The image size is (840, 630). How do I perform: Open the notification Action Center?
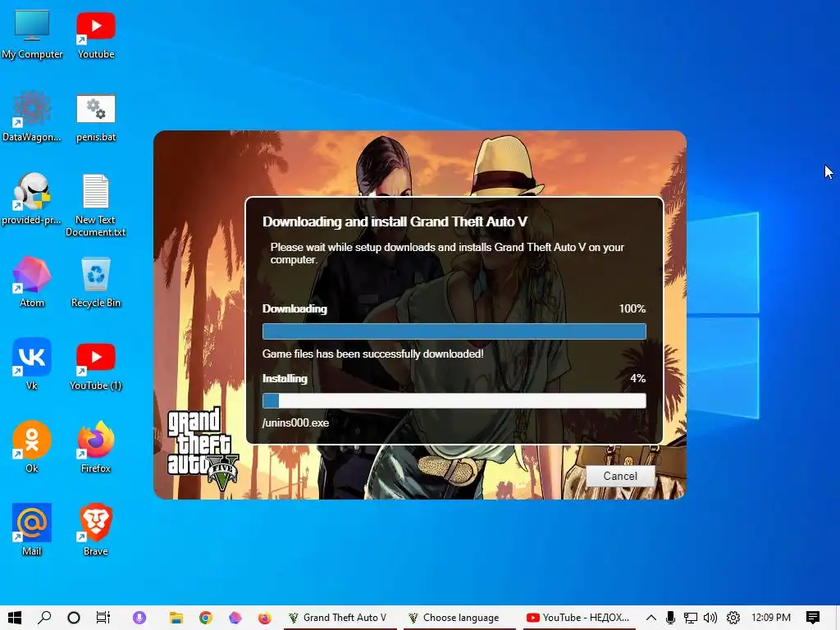[x=813, y=618]
